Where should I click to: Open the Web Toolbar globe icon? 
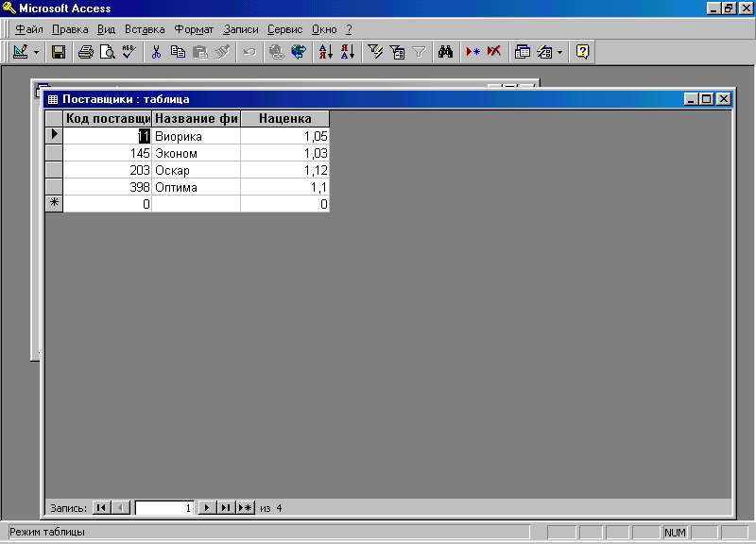click(299, 52)
